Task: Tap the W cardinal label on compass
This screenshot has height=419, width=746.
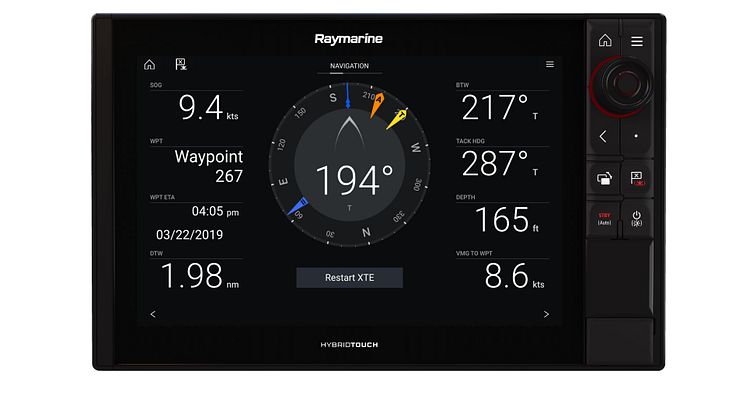Action: (416, 147)
